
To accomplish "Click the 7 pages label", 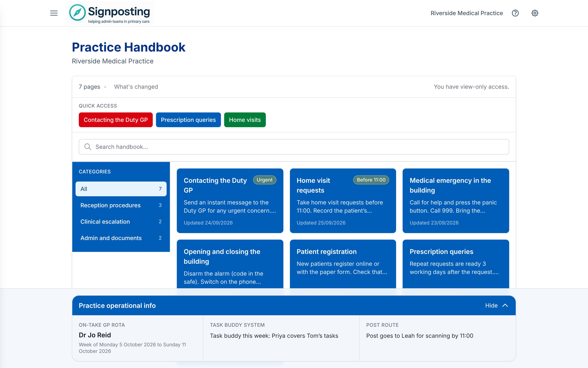I will pos(89,87).
